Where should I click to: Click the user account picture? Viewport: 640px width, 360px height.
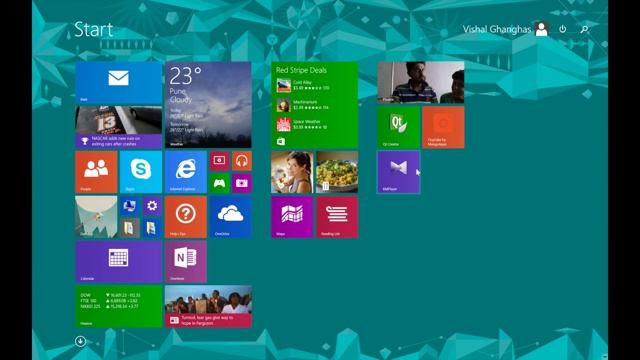click(542, 29)
